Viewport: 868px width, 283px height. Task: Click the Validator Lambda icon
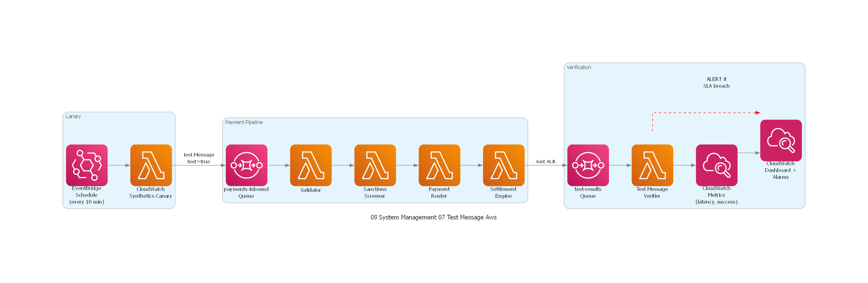[310, 165]
